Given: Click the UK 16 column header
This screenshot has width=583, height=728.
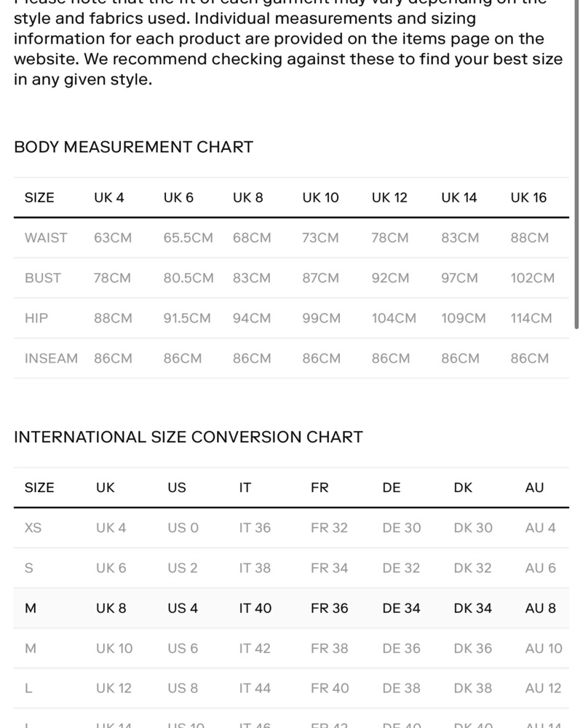Looking at the screenshot, I should (528, 198).
